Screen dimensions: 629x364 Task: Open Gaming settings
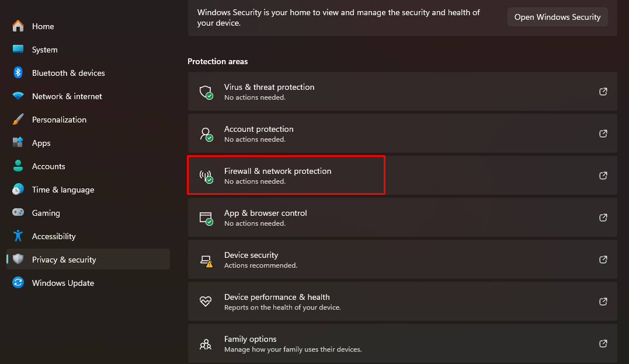click(45, 212)
